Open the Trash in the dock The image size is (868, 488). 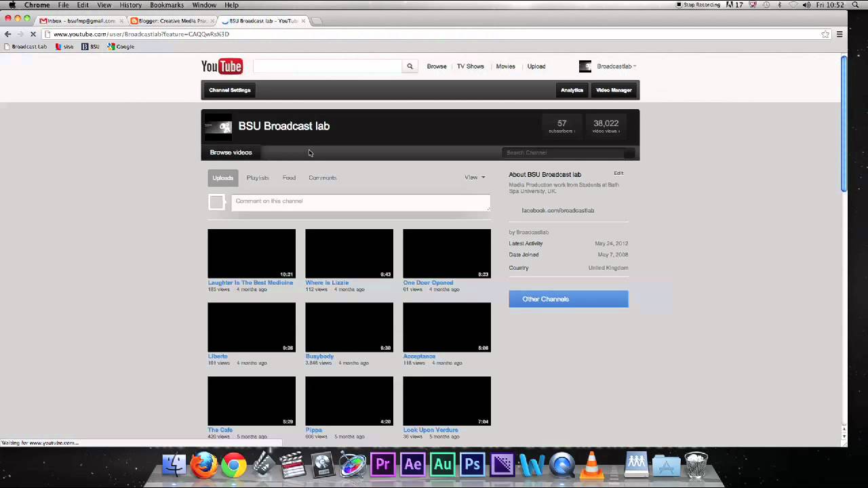pos(695,465)
